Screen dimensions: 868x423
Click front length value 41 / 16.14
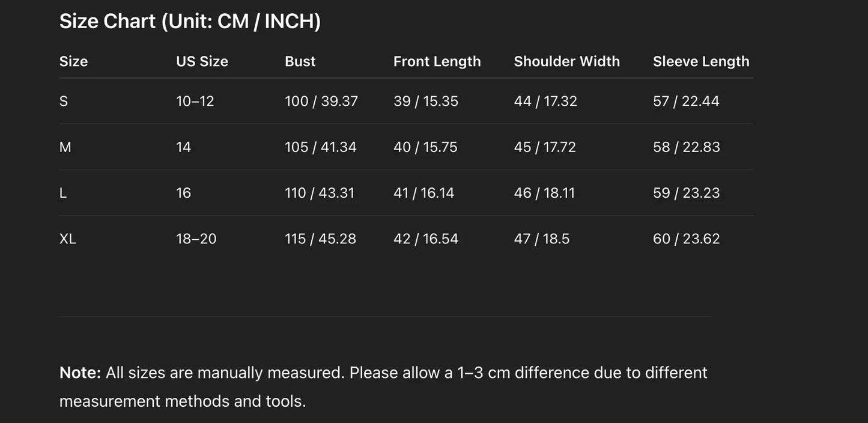pyautogui.click(x=423, y=193)
